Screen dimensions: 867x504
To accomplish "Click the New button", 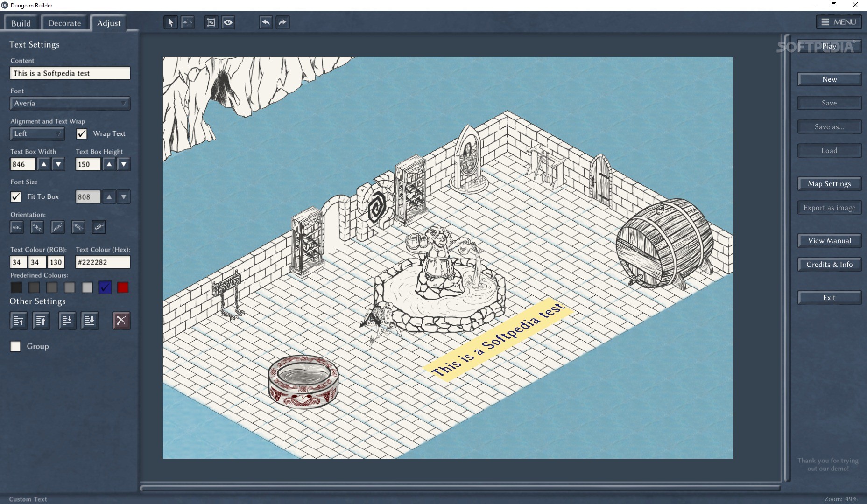I will (829, 79).
